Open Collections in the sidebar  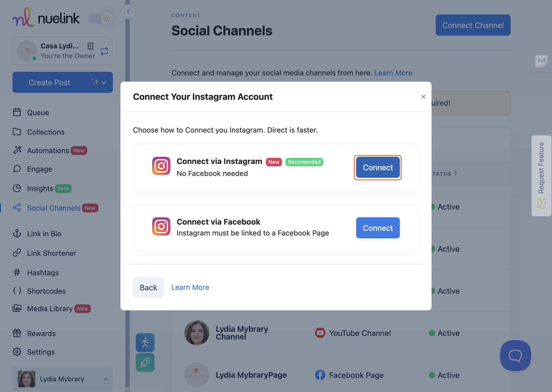tap(46, 132)
